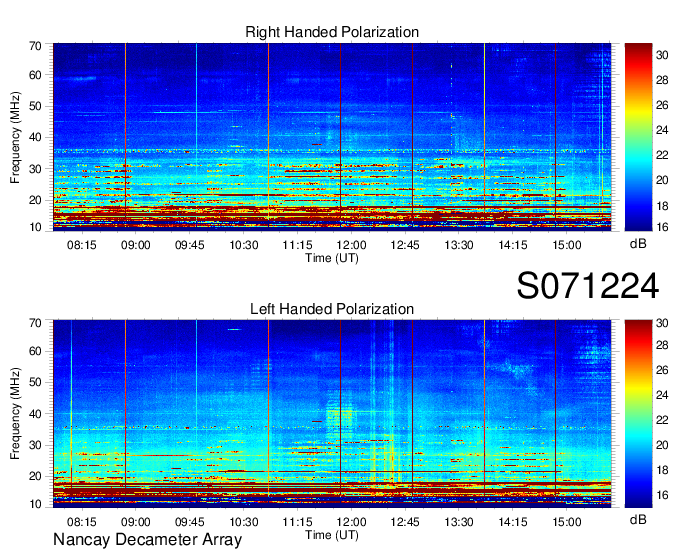
Task: Click Time (UT) label under Left Handed plot
Action: (x=332, y=535)
